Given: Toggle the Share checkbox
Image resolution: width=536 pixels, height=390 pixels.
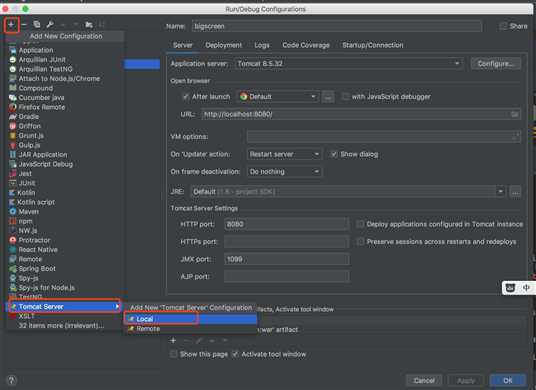Looking at the screenshot, I should pos(503,26).
